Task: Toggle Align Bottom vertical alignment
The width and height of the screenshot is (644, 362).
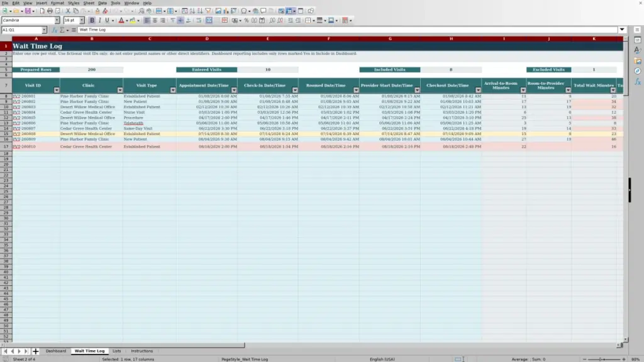Action: (x=189, y=20)
